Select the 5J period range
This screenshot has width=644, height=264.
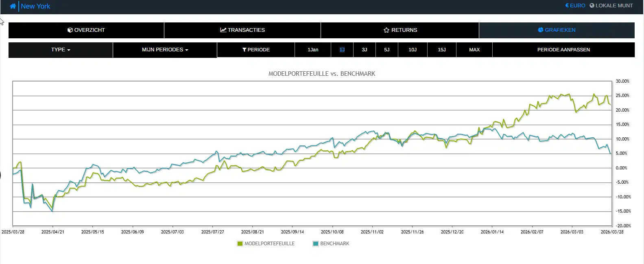point(387,50)
